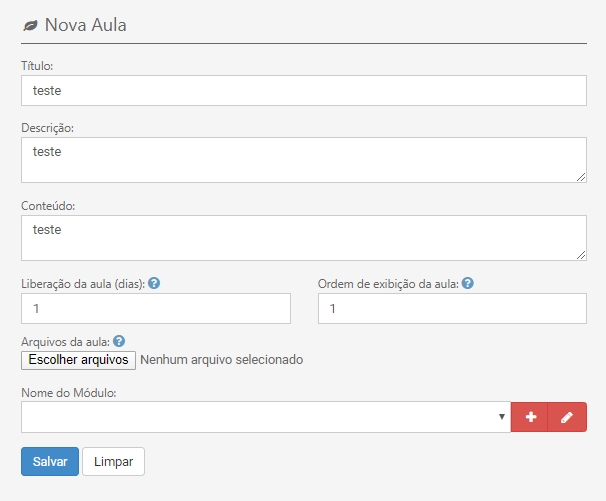Image resolution: width=606 pixels, height=501 pixels.
Task: Click the leaf icon beside Nova Aula
Action: [30, 25]
